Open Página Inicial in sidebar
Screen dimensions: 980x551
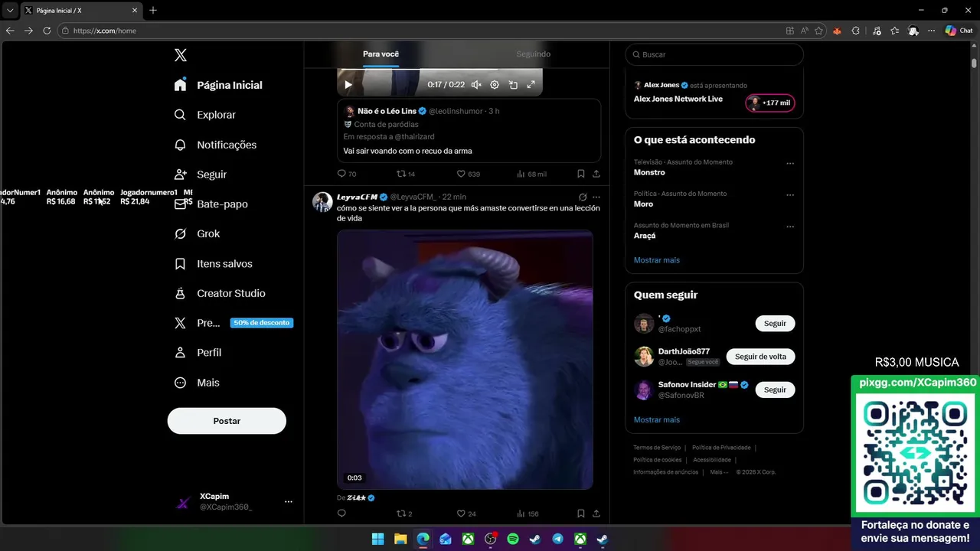[x=218, y=85]
